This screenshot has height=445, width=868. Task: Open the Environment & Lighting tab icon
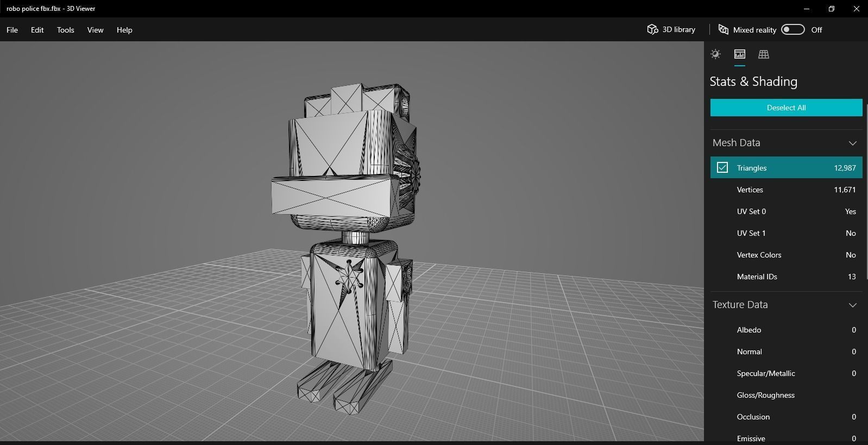[x=715, y=54]
